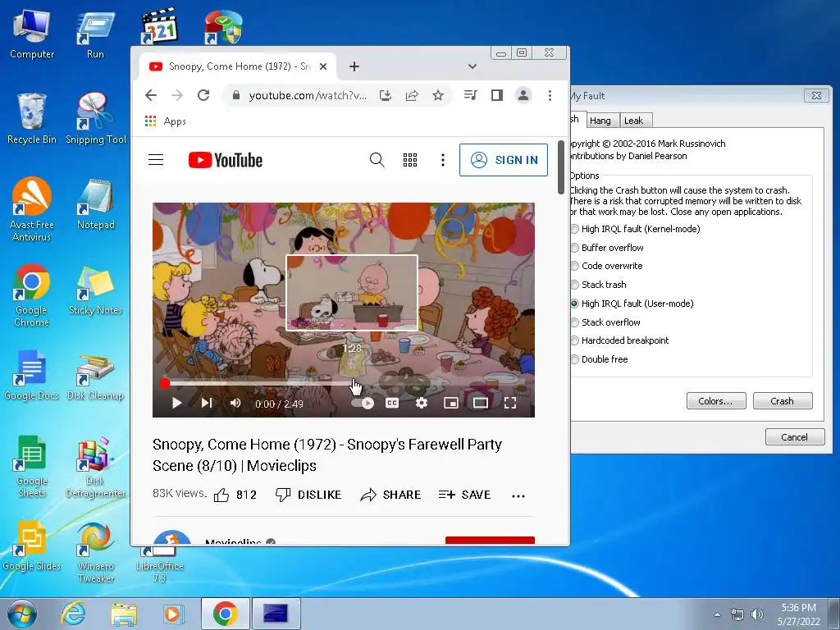Click SHARE under the video
The height and width of the screenshot is (630, 840).
[x=390, y=495]
